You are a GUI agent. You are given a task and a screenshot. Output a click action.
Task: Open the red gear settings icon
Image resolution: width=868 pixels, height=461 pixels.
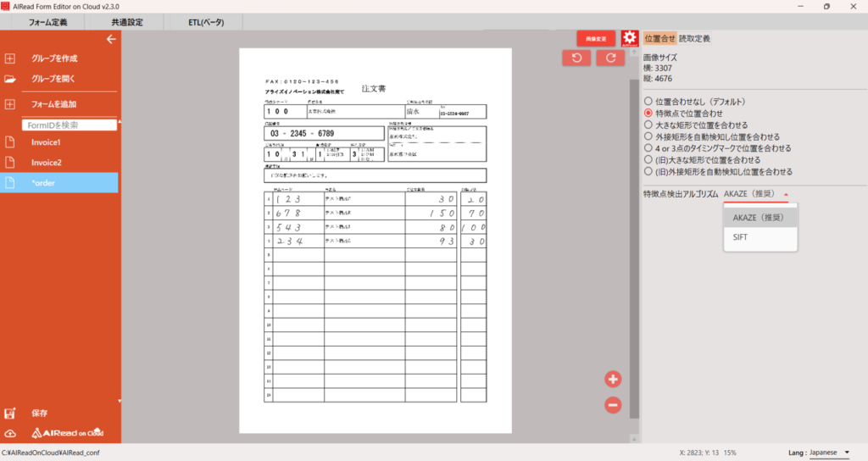629,38
